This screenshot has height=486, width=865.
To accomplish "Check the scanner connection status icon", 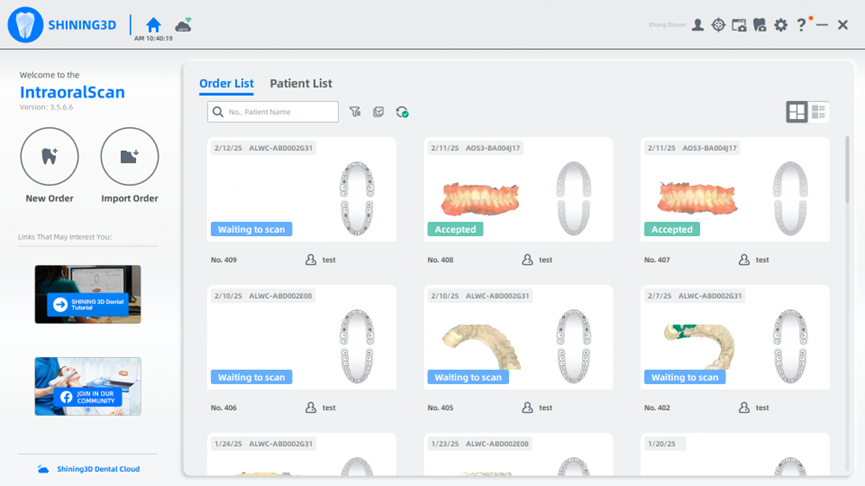I will (184, 25).
